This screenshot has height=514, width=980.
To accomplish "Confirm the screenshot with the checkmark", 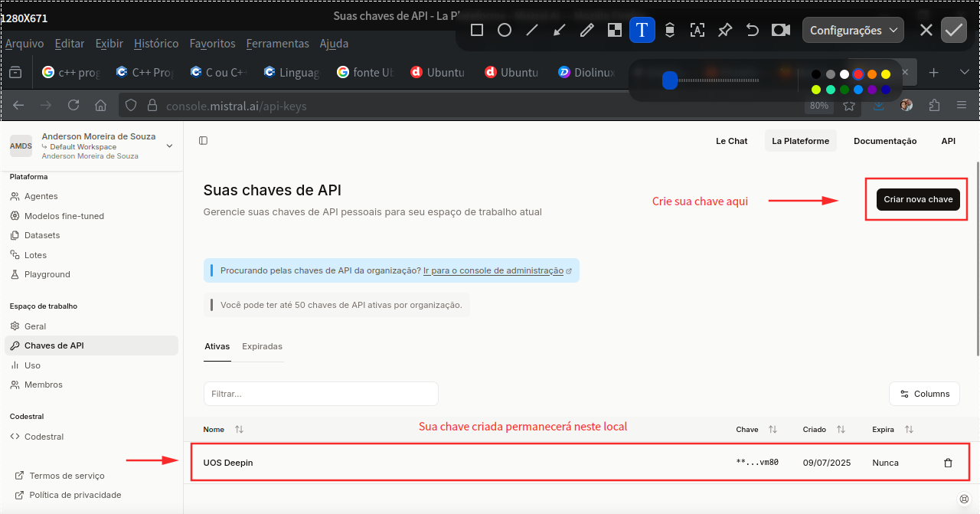I will pos(953,30).
